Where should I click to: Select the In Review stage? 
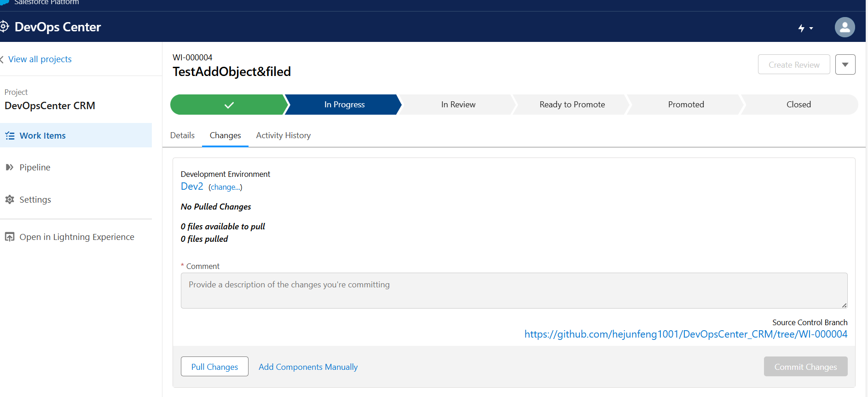click(458, 105)
